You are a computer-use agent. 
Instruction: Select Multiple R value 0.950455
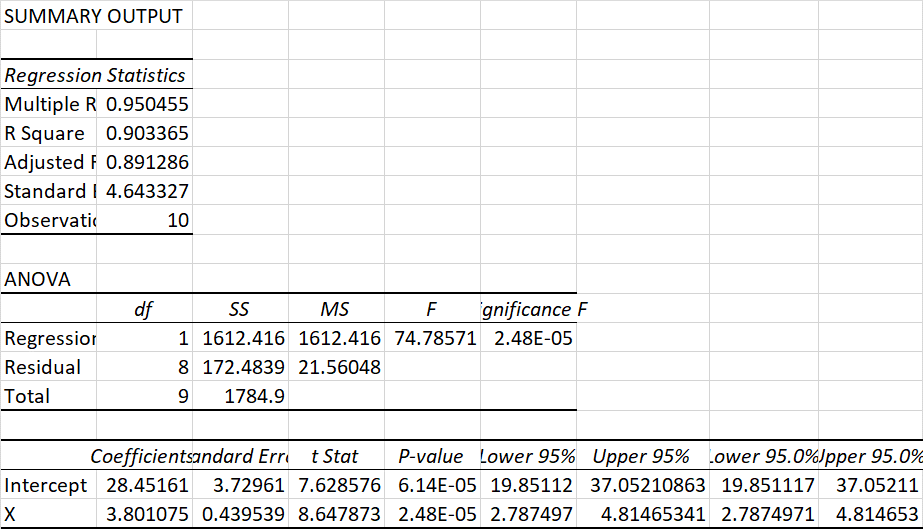[x=147, y=104]
